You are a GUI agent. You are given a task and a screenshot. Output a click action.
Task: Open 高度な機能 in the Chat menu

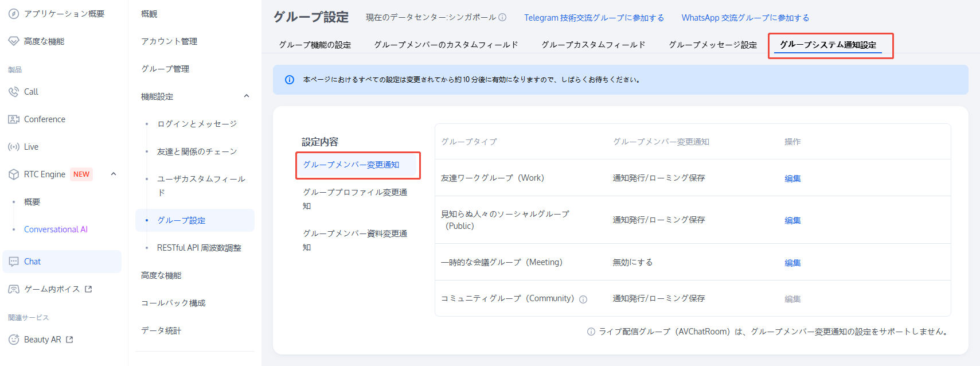coord(161,275)
